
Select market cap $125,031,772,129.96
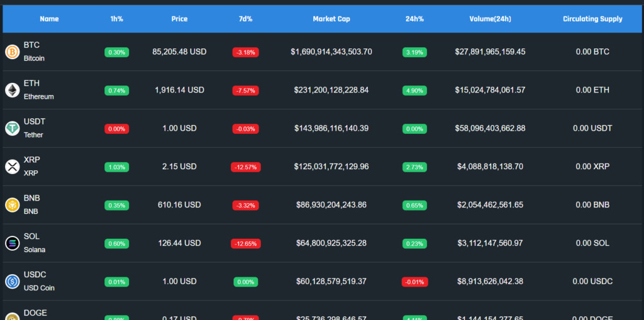[331, 167]
